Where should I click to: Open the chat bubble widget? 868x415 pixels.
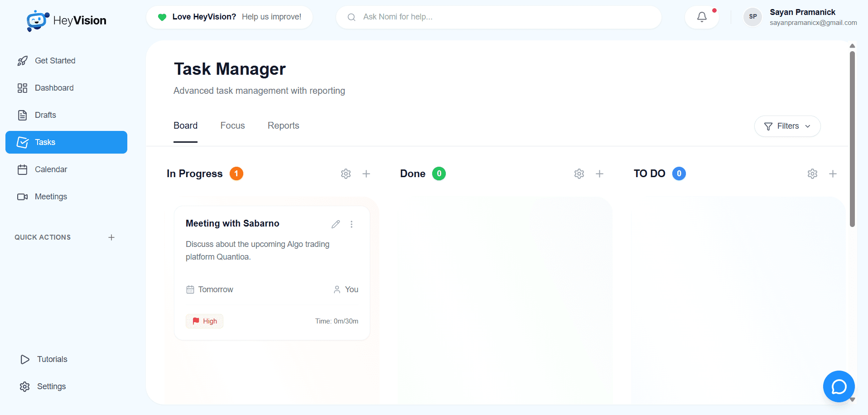[x=839, y=386]
